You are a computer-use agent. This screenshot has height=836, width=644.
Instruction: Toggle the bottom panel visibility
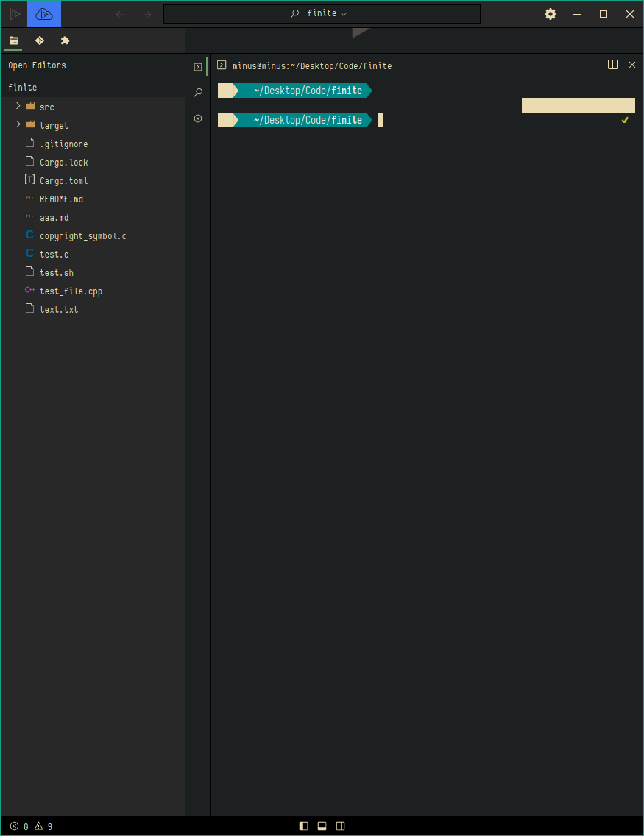point(322,826)
